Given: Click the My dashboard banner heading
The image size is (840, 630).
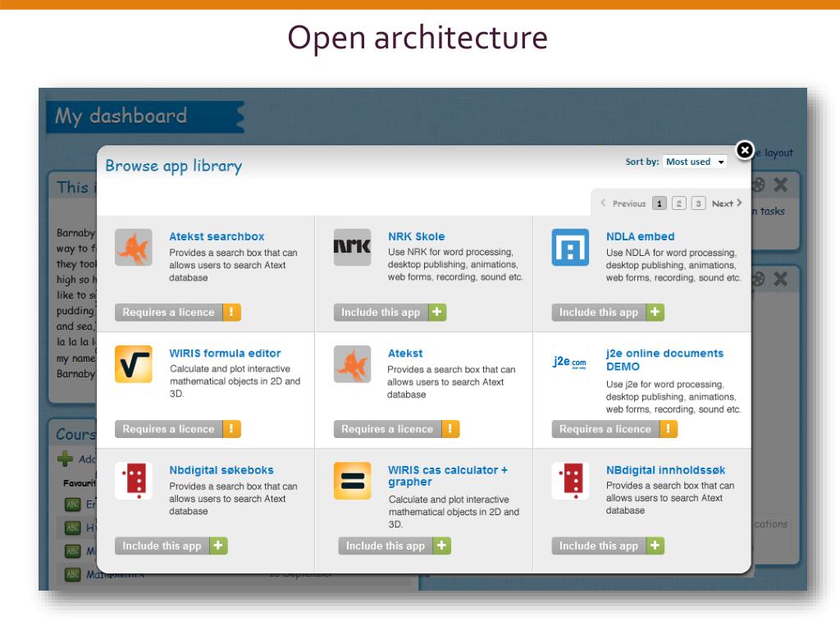Looking at the screenshot, I should (121, 116).
